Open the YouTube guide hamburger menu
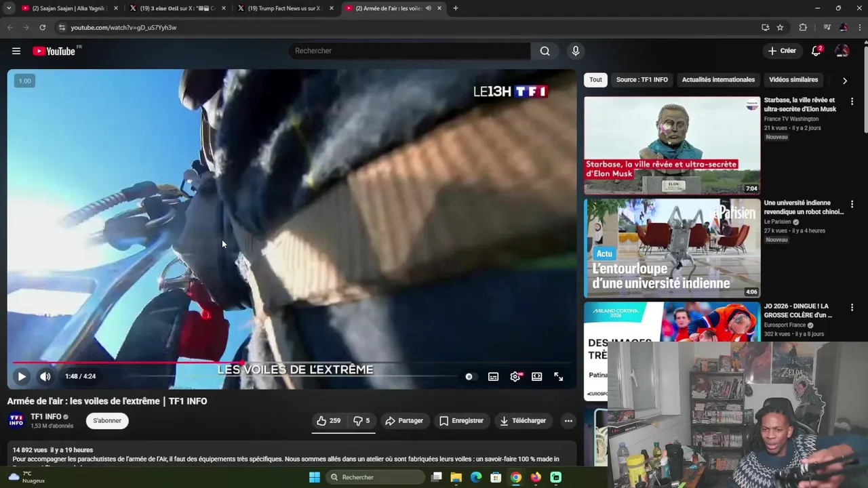 [x=16, y=51]
